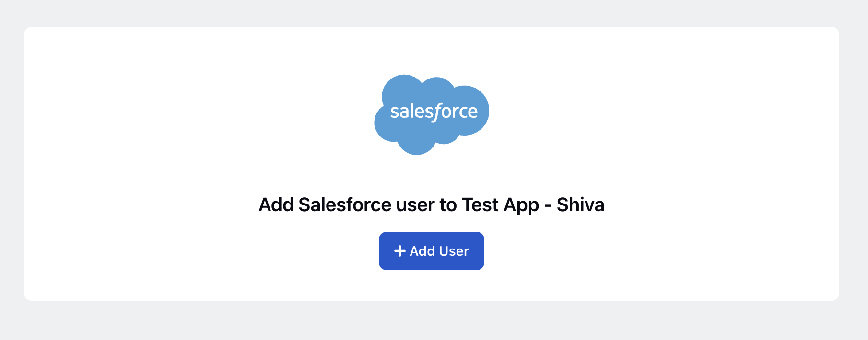
Task: Click the blue button's right edge past 'User'
Action: pos(478,251)
